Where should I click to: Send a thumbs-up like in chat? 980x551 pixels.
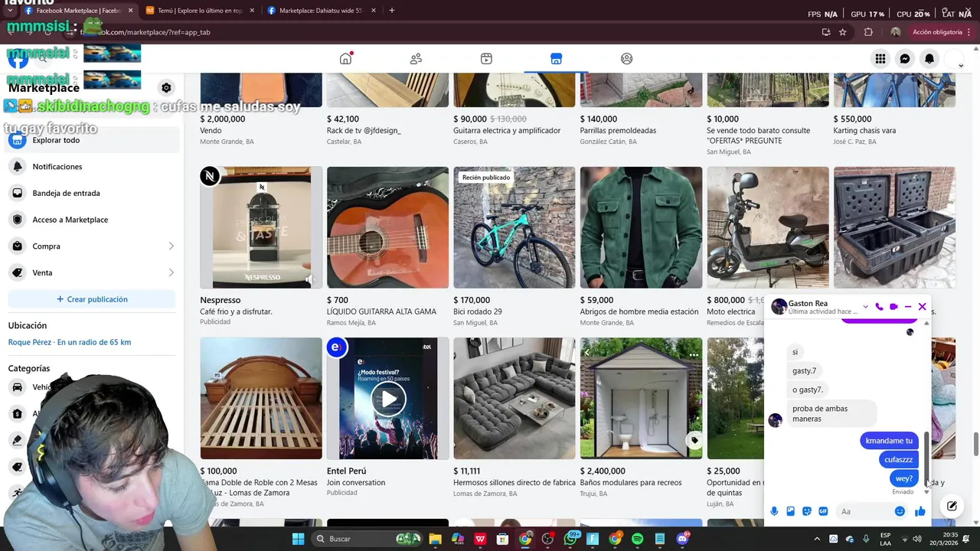pos(920,511)
